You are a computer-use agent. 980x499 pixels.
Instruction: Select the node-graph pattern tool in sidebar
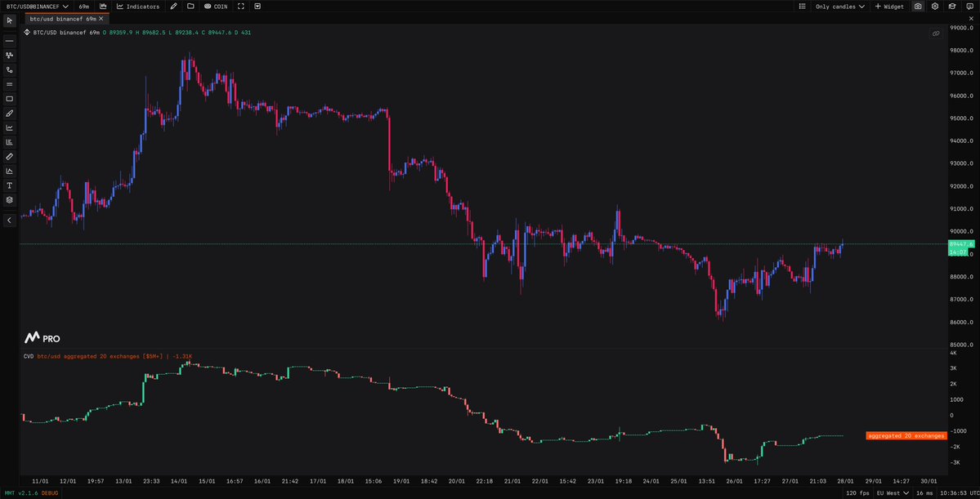point(9,55)
